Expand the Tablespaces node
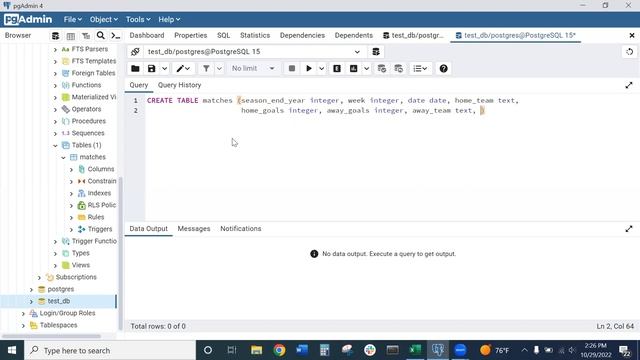This screenshot has height=360, width=640. [x=23, y=325]
